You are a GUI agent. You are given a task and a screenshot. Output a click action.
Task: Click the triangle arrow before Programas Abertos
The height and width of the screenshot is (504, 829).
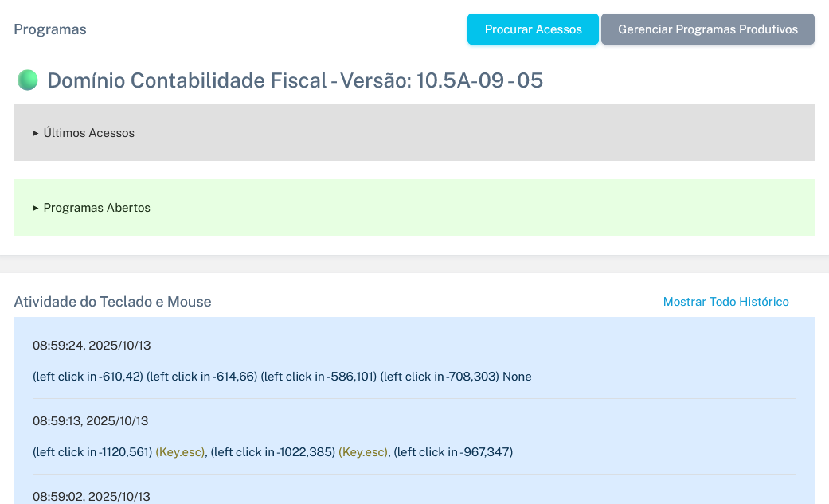pos(36,208)
